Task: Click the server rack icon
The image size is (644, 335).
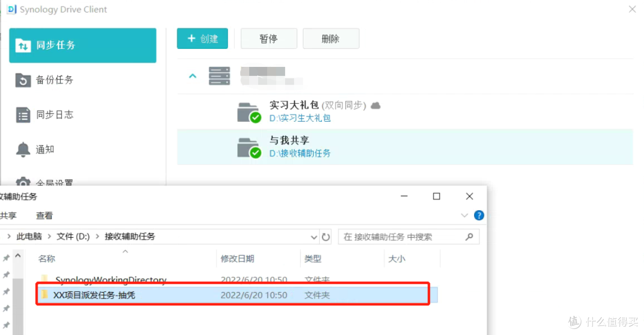Action: [x=219, y=76]
